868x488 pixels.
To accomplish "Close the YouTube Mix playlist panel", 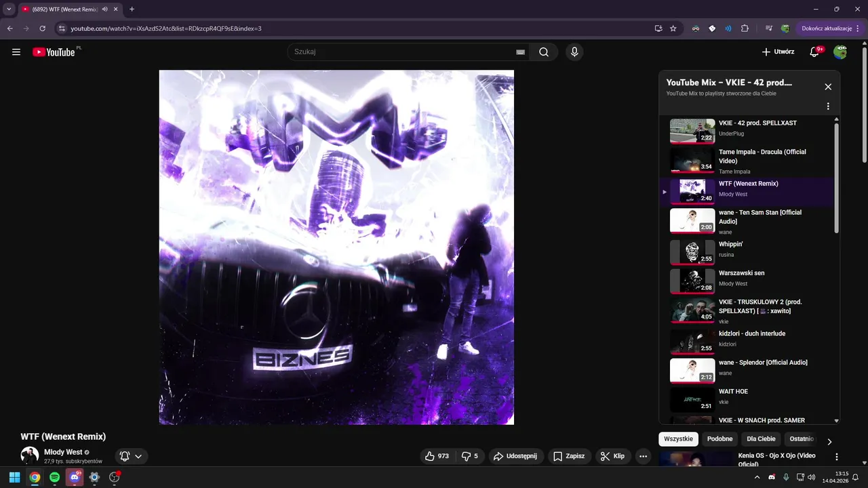I will pyautogui.click(x=828, y=87).
